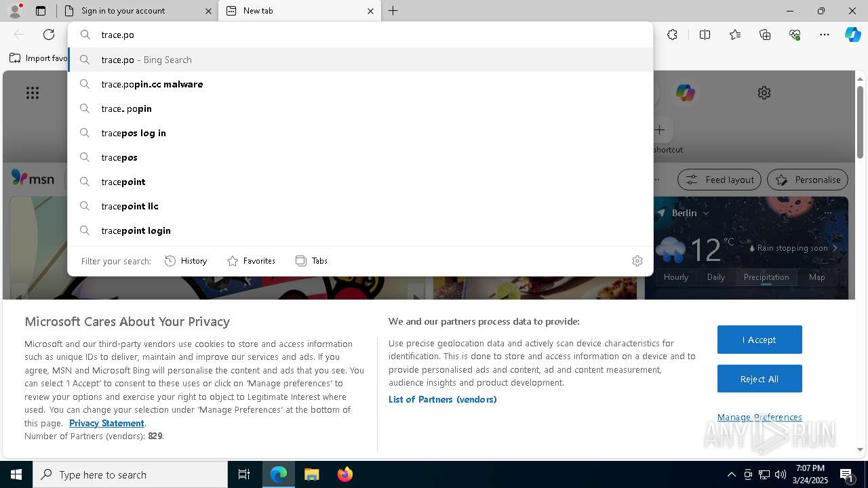Close the New tab tab
868x488 pixels.
370,11
